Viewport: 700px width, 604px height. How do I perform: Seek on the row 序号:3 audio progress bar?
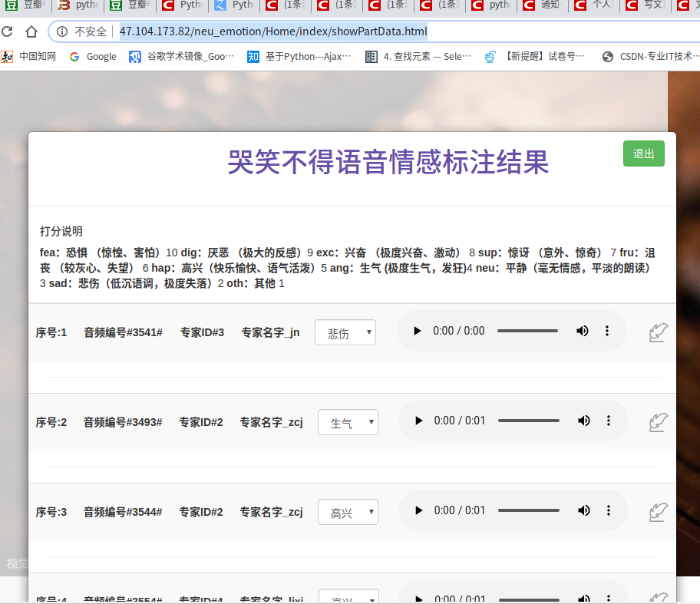click(x=529, y=510)
